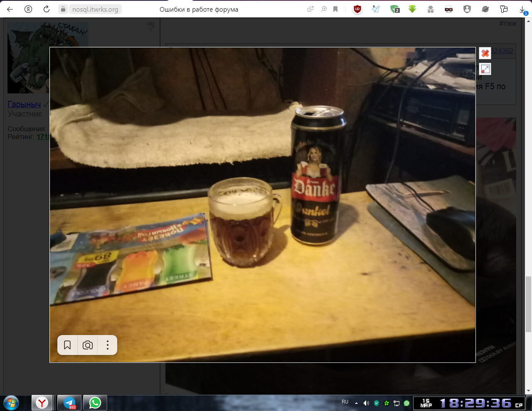Save the picture using the bookmark overlay icon

[67, 345]
